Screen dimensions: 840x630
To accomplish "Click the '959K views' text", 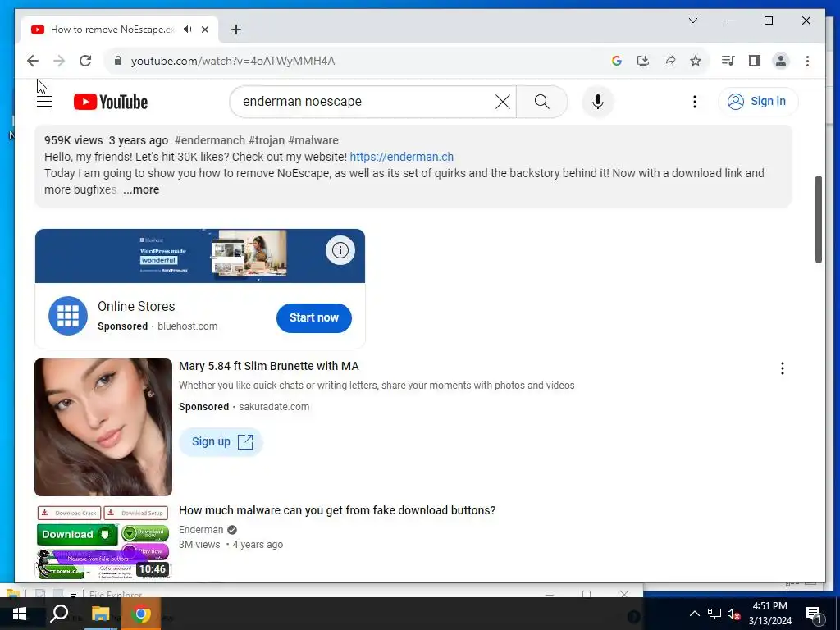I will [x=73, y=140].
